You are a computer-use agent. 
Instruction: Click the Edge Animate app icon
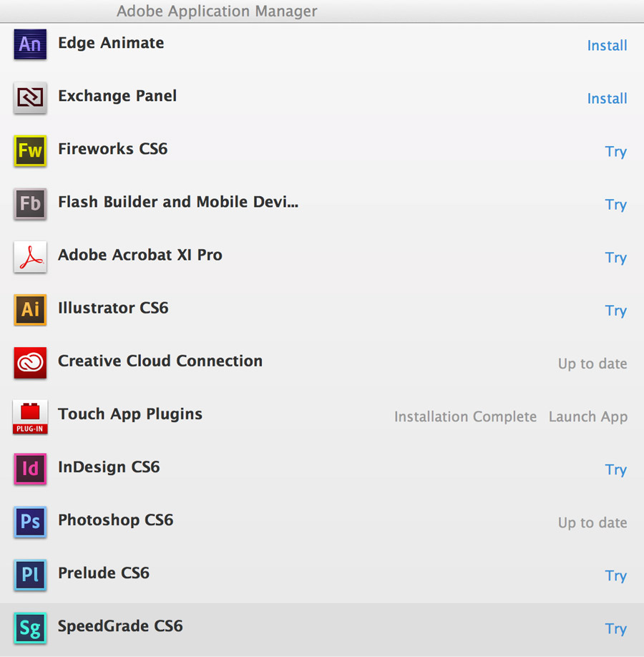click(x=30, y=44)
